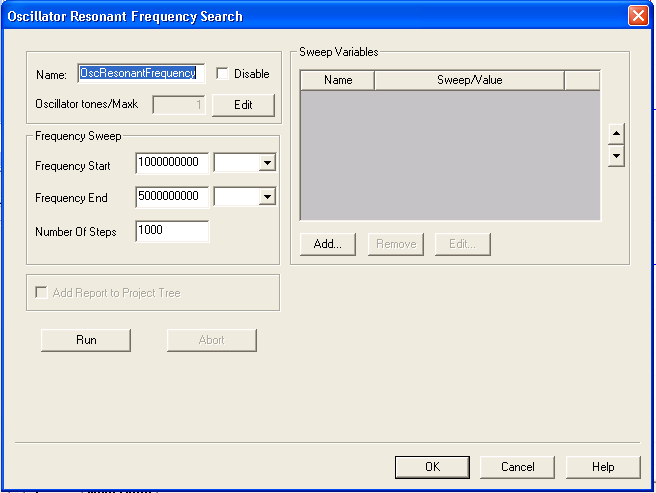This screenshot has width=656, height=493.
Task: Click Edit... under the Sweep Variables list
Action: click(x=462, y=244)
